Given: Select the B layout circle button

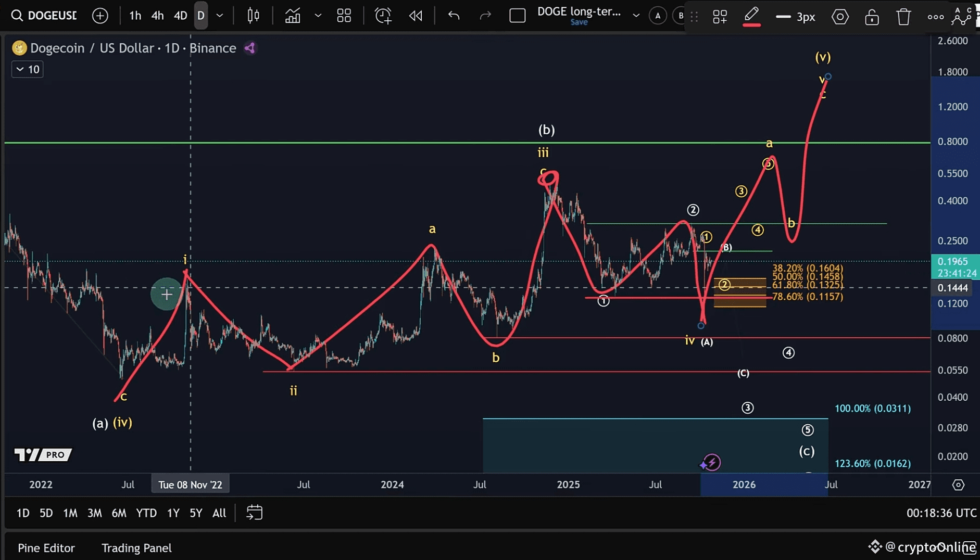Looking at the screenshot, I should point(680,16).
